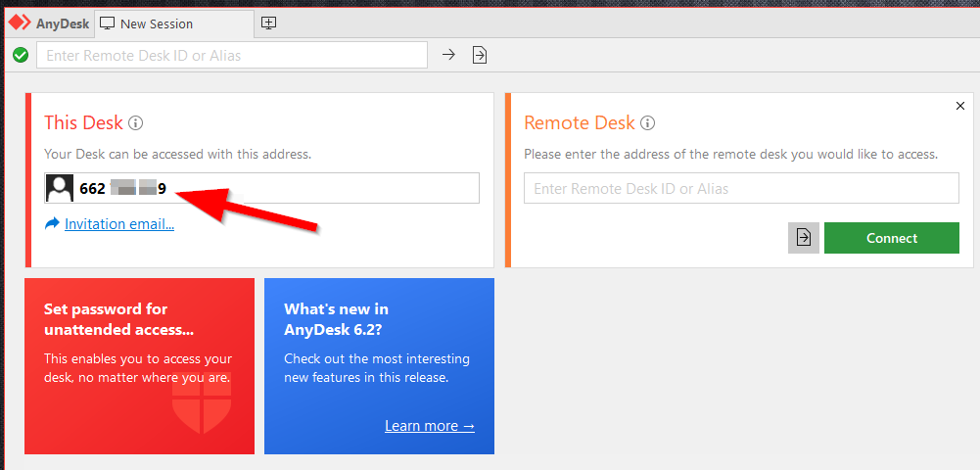Close the Remote Desk panel
This screenshot has height=470, width=980.
click(x=960, y=106)
